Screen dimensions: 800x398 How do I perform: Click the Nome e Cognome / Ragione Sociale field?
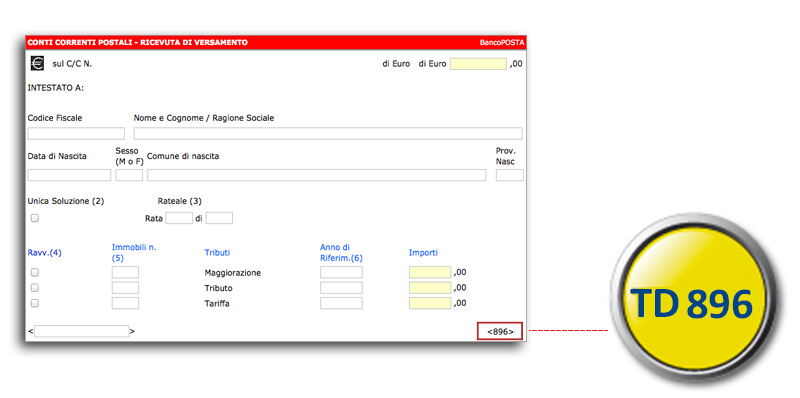(x=328, y=134)
